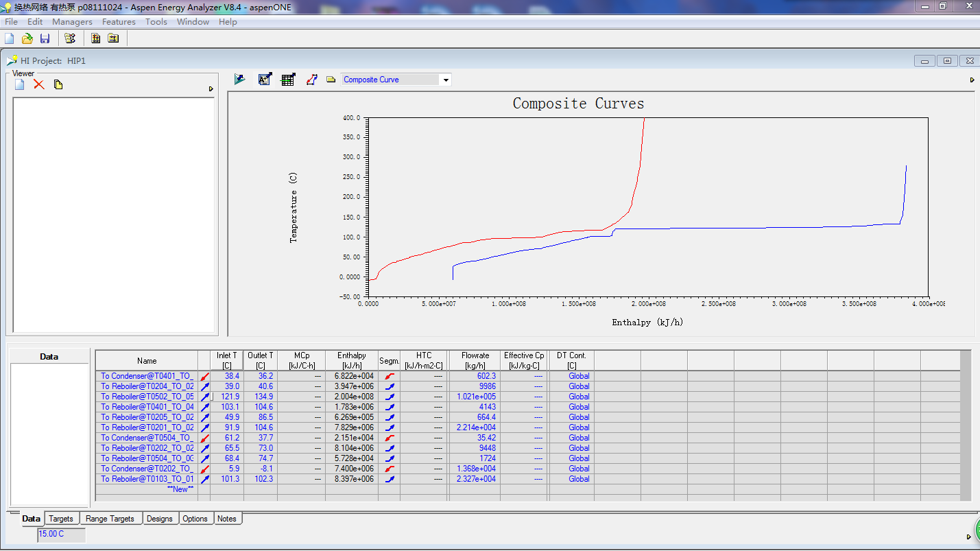Click the Composite Curves plot title
This screenshot has height=551, width=980.
click(578, 104)
